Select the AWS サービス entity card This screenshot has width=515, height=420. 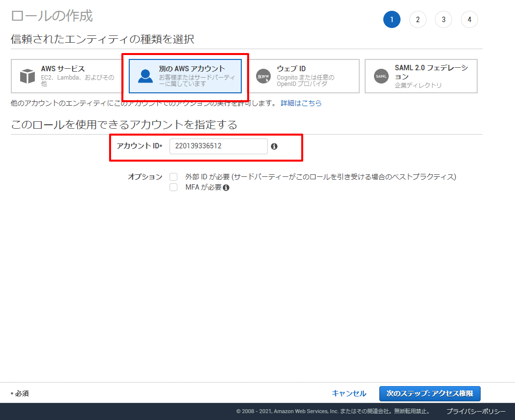(67, 76)
